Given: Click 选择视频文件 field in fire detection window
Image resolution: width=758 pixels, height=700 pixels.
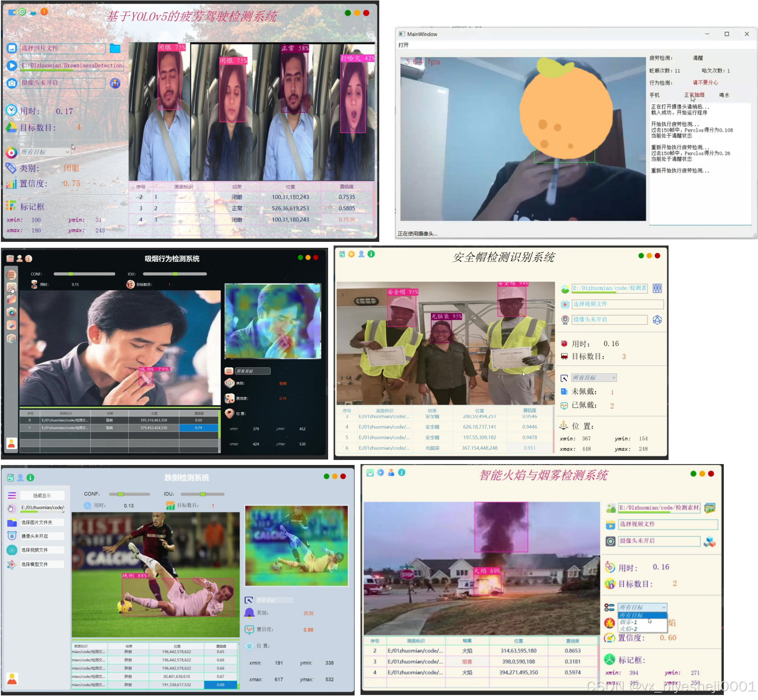Looking at the screenshot, I should 668,524.
